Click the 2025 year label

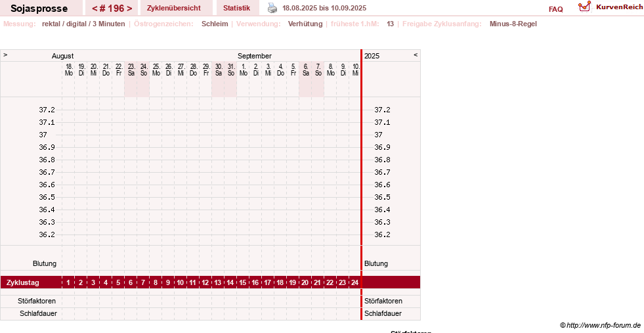click(372, 56)
